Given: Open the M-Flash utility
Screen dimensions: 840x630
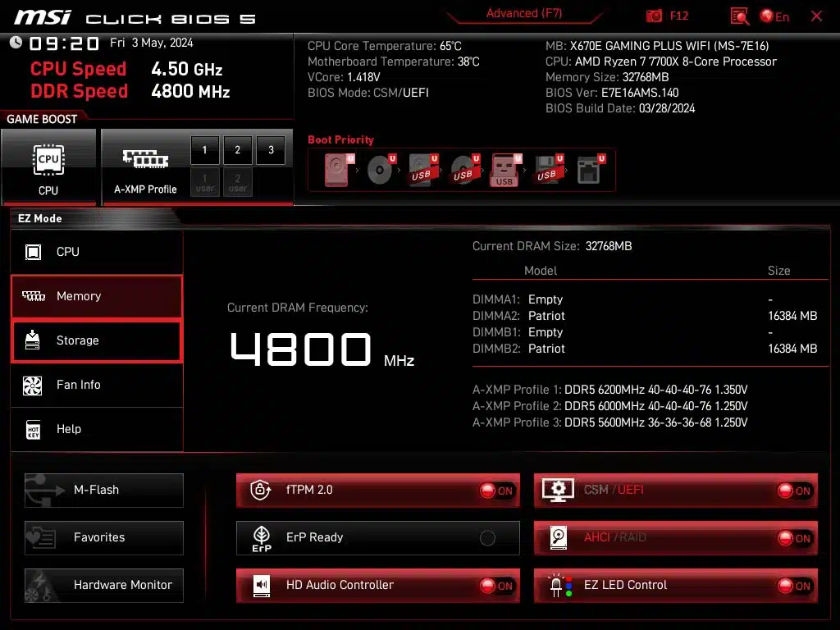Looking at the screenshot, I should click(x=104, y=491).
